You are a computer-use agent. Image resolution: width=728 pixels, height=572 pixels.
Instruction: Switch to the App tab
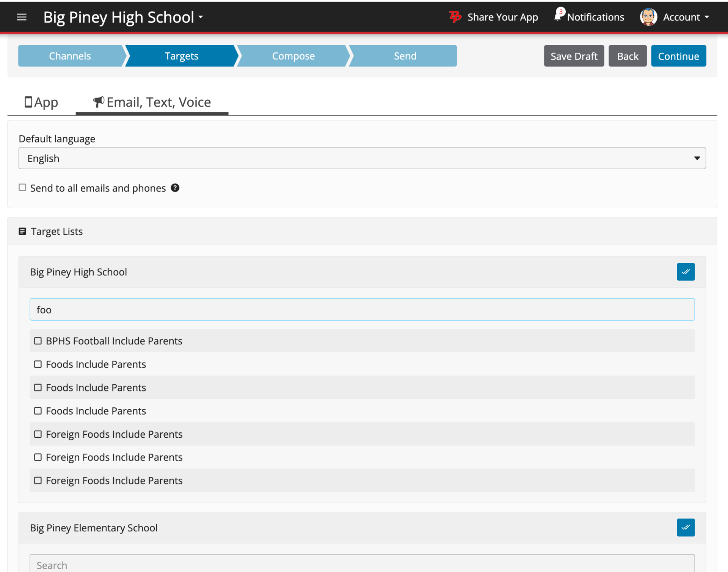(x=41, y=102)
